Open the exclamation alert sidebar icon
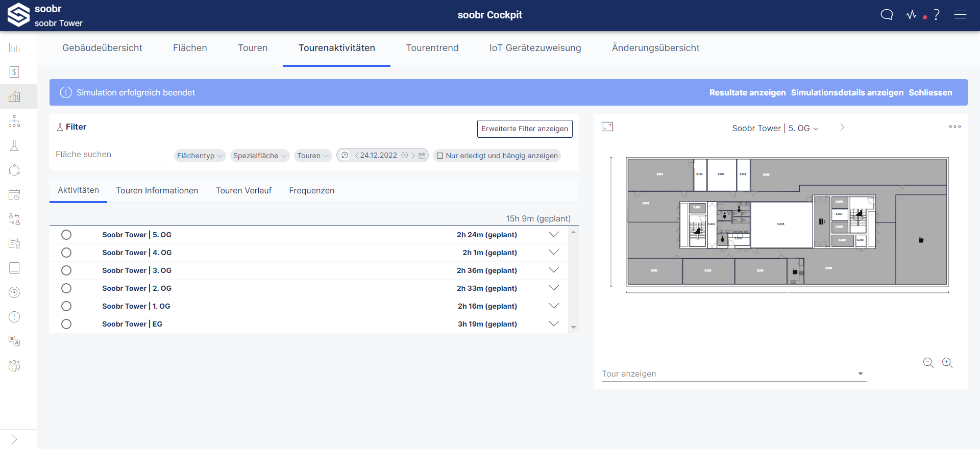The image size is (980, 449). (14, 317)
